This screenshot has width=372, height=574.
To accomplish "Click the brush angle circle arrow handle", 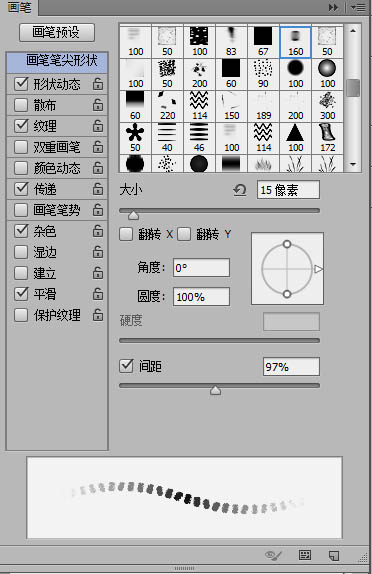I will click(318, 269).
